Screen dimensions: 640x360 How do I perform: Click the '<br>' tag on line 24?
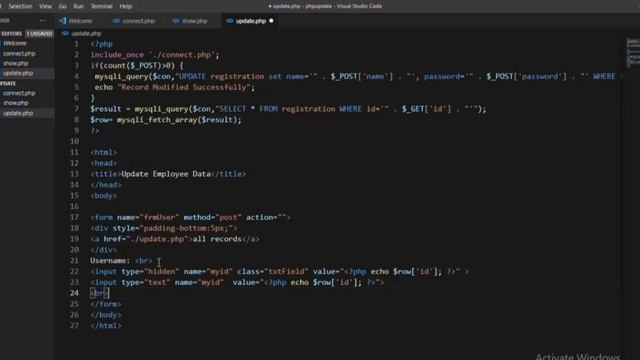tap(99, 293)
